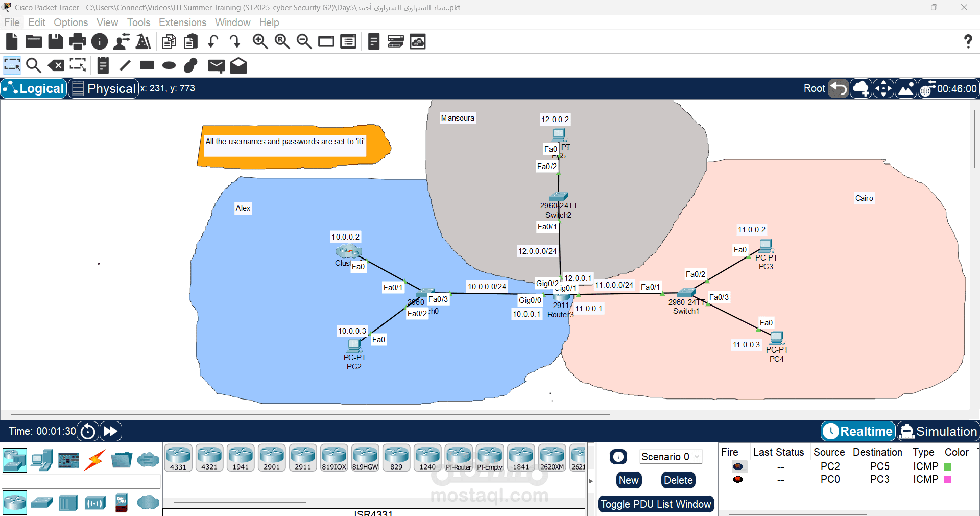
Task: Open the File menu
Action: pyautogui.click(x=12, y=22)
